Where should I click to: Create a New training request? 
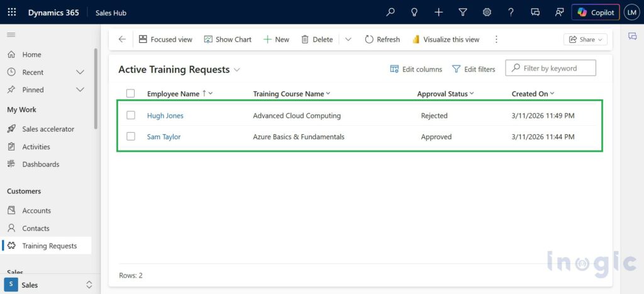tap(277, 40)
